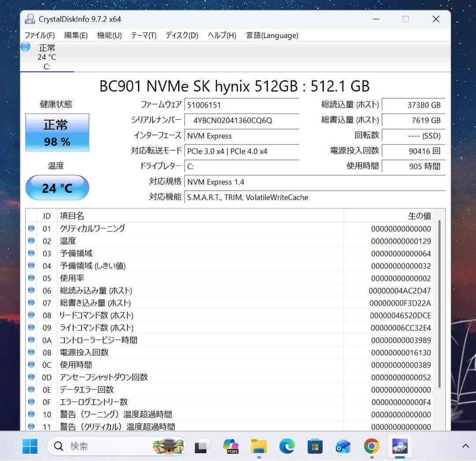
Task: Launch Google Chrome from the taskbar
Action: pos(371,446)
